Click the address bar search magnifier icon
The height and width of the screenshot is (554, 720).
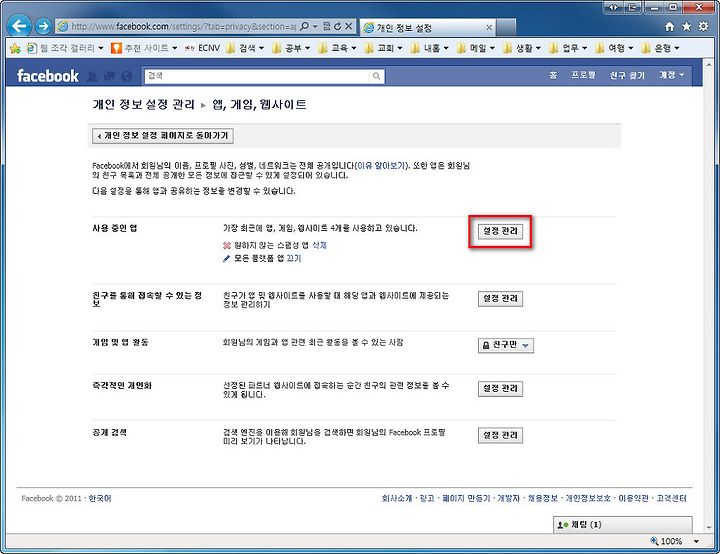304,26
